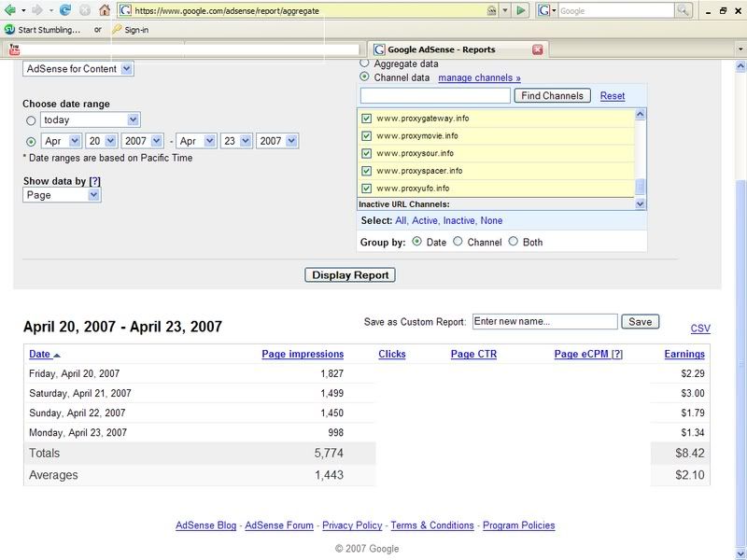The image size is (747, 560).
Task: Open the today preset dropdown
Action: point(90,120)
